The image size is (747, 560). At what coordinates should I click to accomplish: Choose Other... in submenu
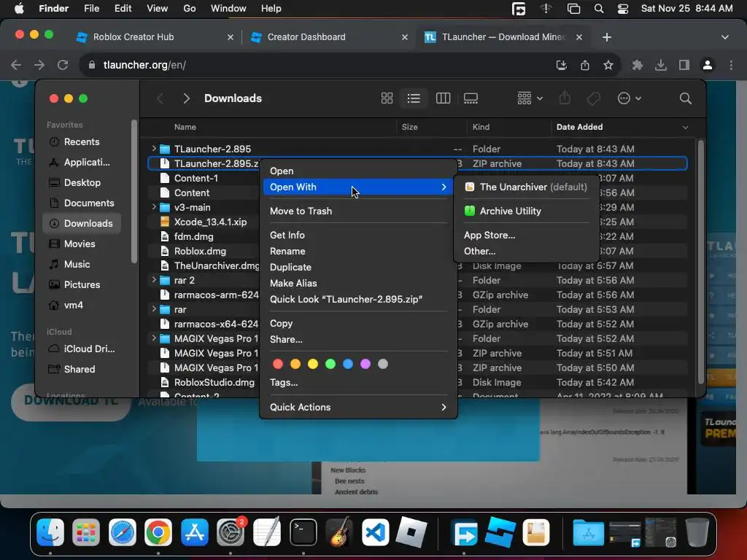pyautogui.click(x=526, y=251)
